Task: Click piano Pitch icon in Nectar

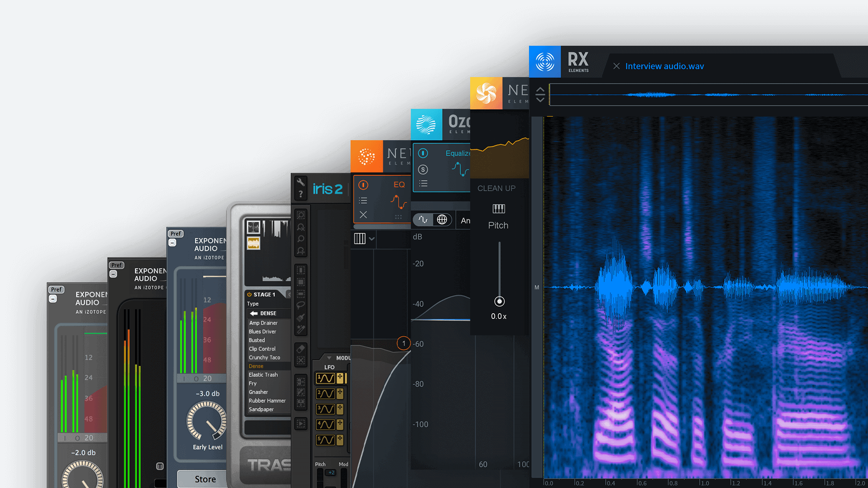Action: pyautogui.click(x=499, y=209)
